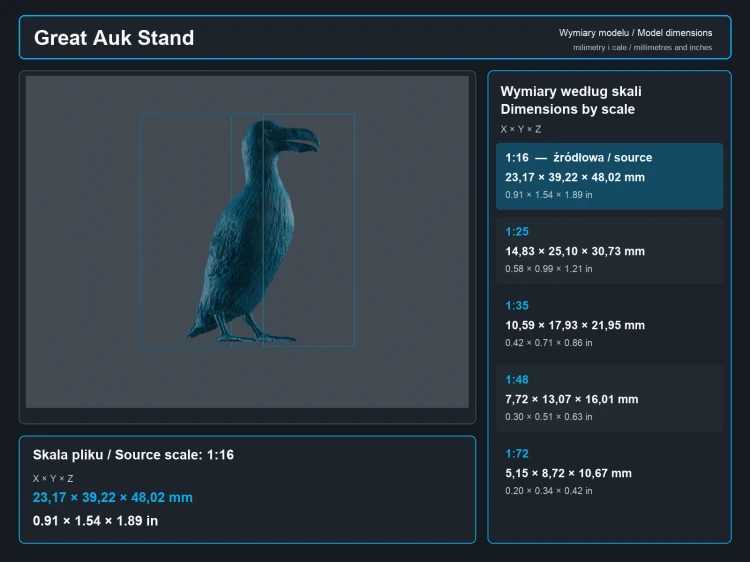The image size is (750, 562).
Task: Click the Great Auk Stand title
Action: tap(114, 38)
